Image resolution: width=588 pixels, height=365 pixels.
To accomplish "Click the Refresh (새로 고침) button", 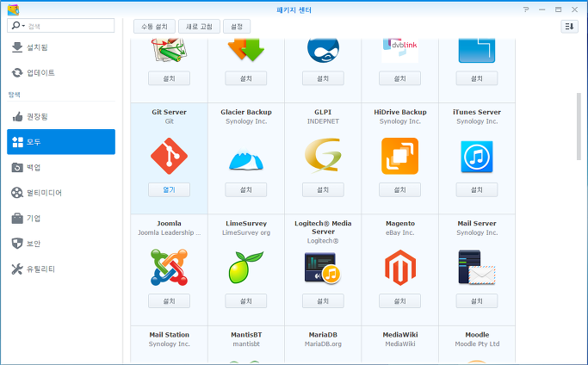I will pos(199,27).
